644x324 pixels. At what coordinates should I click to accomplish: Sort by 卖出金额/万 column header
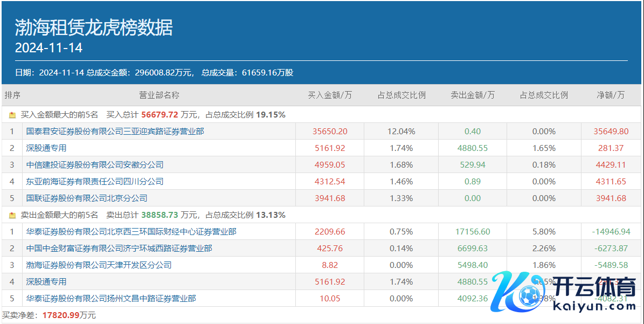(x=472, y=95)
